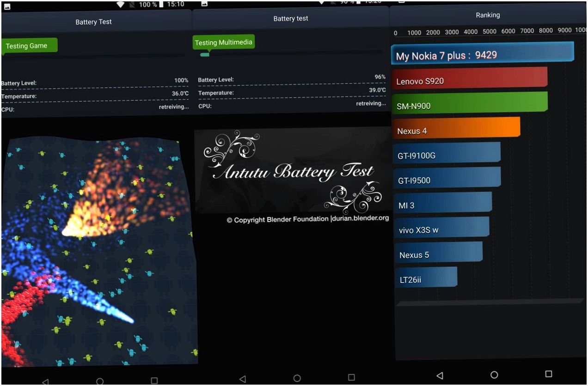The width and height of the screenshot is (588, 386).
Task: Tap the 36.0°C temperature value
Action: [x=180, y=93]
